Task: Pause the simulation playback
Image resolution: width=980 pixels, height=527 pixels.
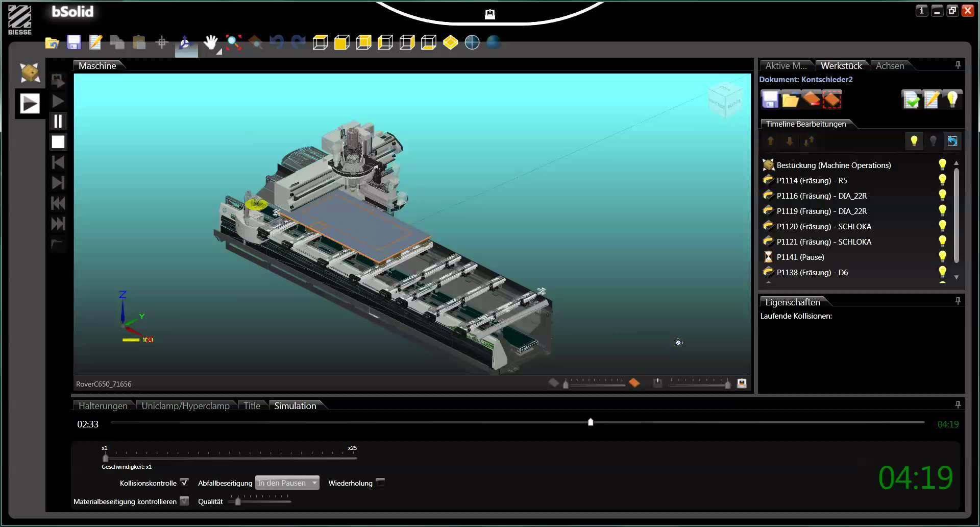Action: pos(58,122)
